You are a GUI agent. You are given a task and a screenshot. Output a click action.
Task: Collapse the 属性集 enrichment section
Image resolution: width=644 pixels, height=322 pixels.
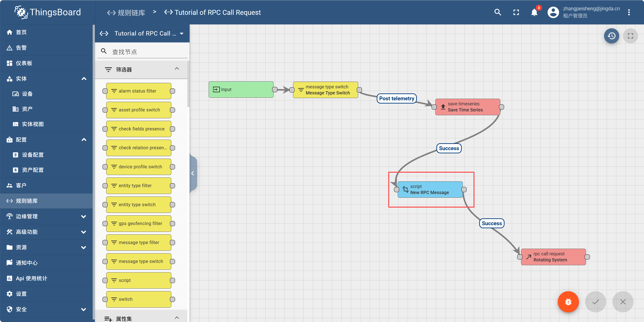177,318
